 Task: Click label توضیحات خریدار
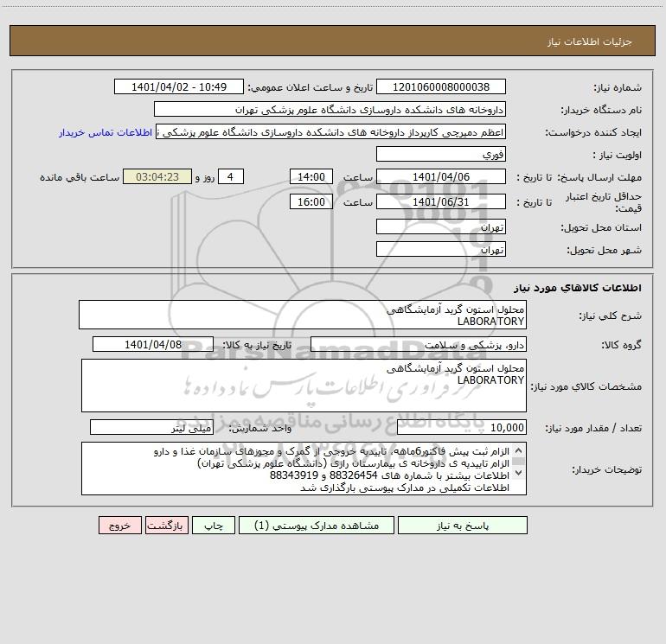pyautogui.click(x=607, y=469)
